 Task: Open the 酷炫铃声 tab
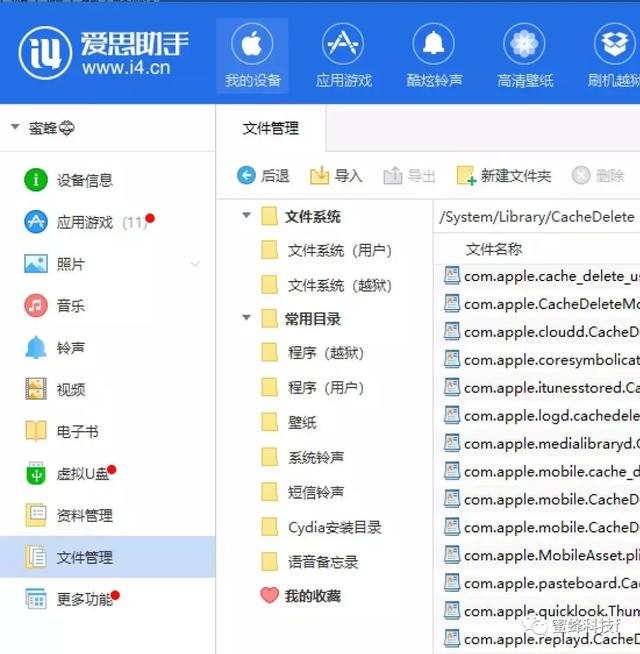[434, 55]
